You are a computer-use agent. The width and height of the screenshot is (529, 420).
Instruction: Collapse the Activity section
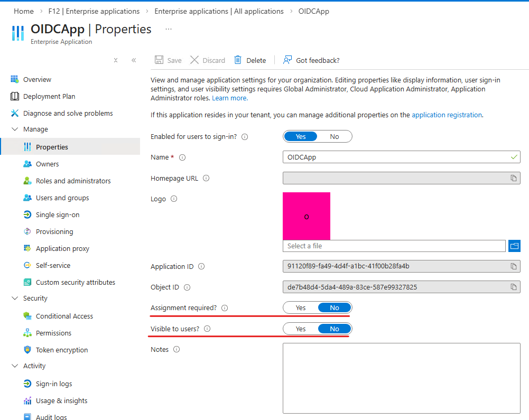point(14,366)
